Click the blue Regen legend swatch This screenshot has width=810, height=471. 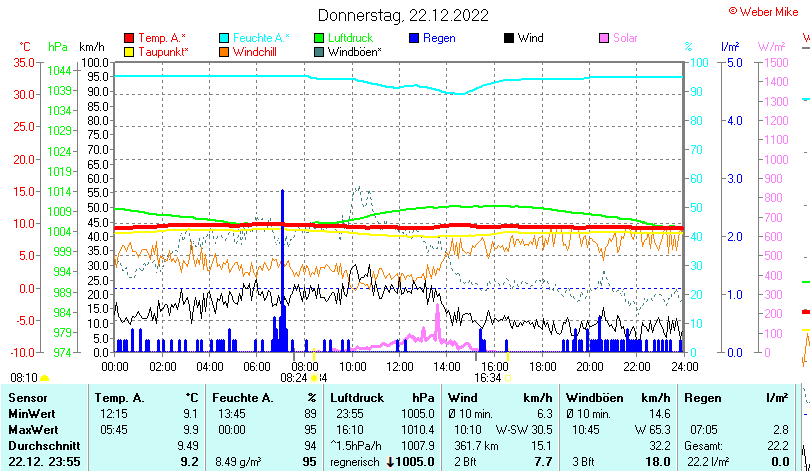pos(415,38)
